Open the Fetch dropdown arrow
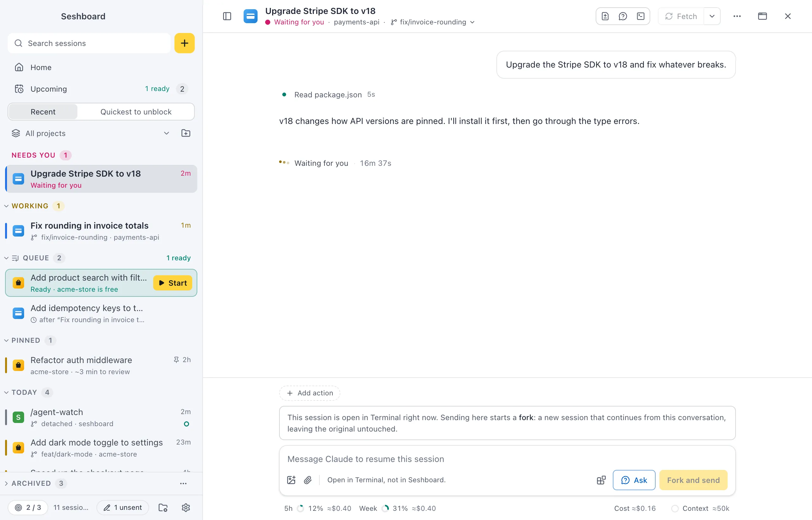Screen dimensions: 812x520 pyautogui.click(x=712, y=16)
